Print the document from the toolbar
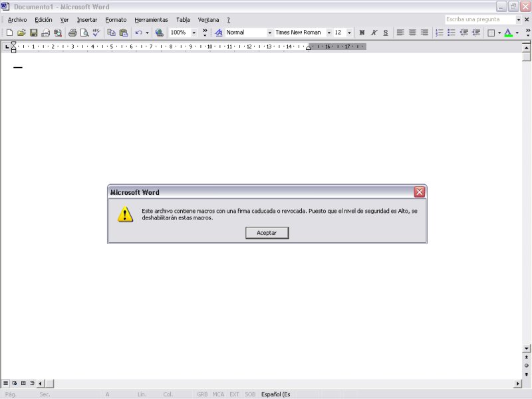532x399 pixels. (x=72, y=33)
